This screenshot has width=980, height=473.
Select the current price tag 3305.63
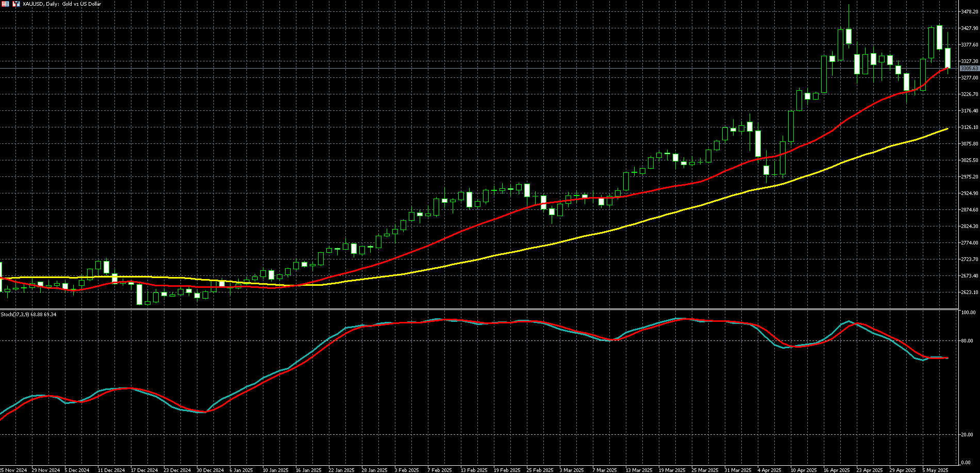[x=969, y=69]
